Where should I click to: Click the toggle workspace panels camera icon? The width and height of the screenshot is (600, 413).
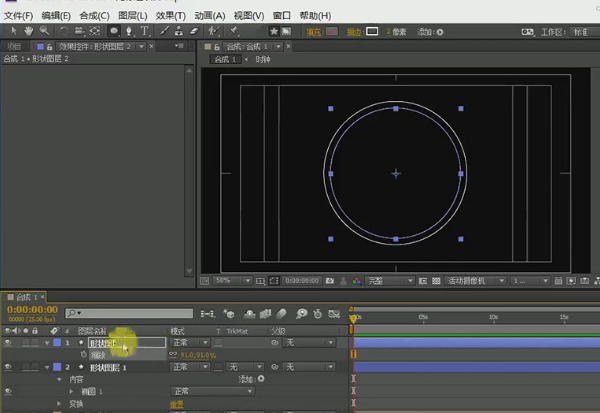[527, 32]
